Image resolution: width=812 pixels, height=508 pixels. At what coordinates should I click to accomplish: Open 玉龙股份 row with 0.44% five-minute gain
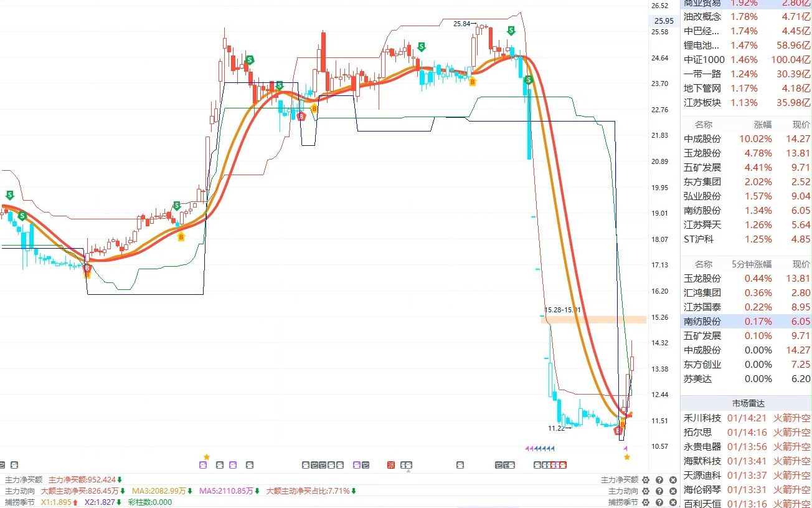746,279
